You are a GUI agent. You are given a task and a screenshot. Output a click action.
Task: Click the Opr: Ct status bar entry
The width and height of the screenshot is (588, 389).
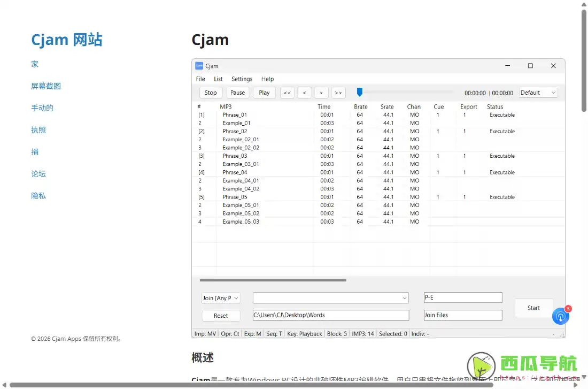coord(230,334)
